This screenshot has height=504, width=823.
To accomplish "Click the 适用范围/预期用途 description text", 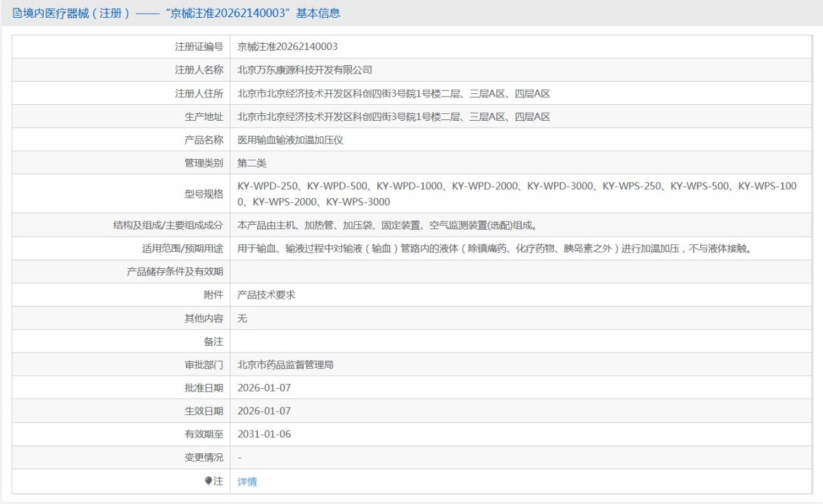I will (494, 248).
